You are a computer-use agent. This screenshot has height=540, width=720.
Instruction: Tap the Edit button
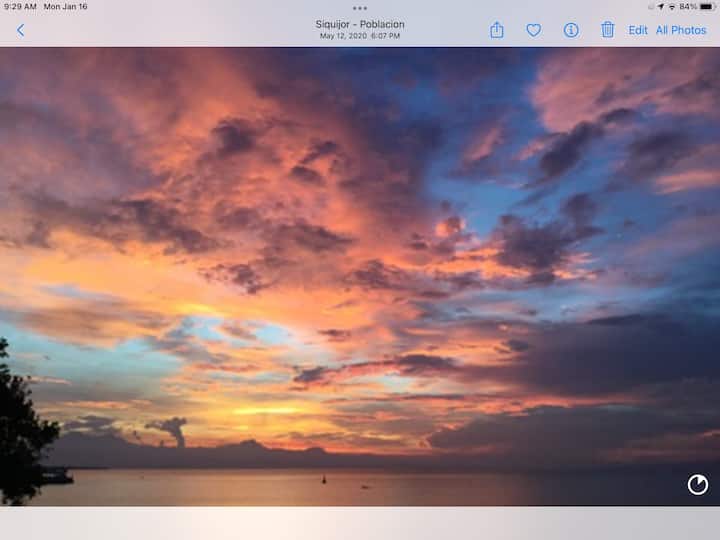pyautogui.click(x=638, y=30)
